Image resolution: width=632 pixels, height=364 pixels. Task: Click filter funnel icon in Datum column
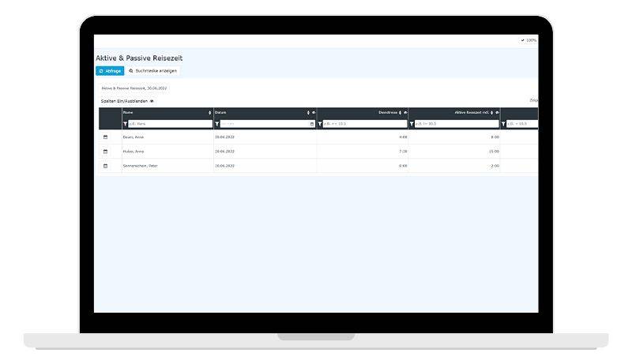point(217,124)
